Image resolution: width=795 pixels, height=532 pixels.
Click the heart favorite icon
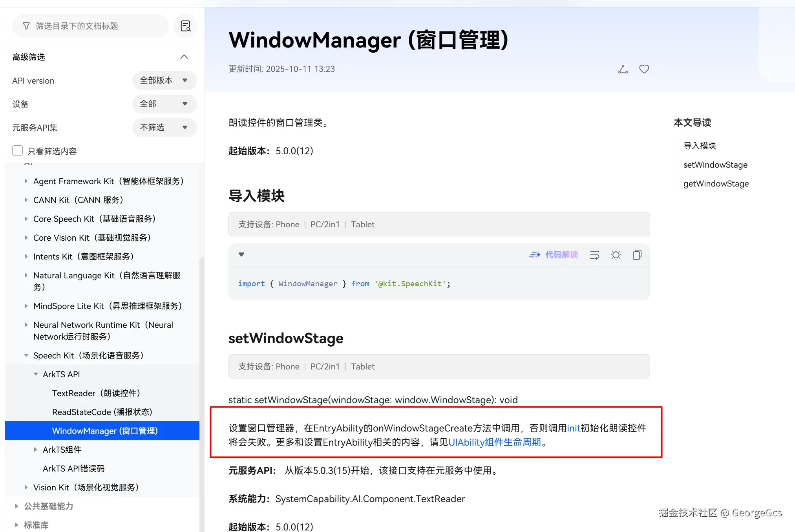pyautogui.click(x=644, y=69)
